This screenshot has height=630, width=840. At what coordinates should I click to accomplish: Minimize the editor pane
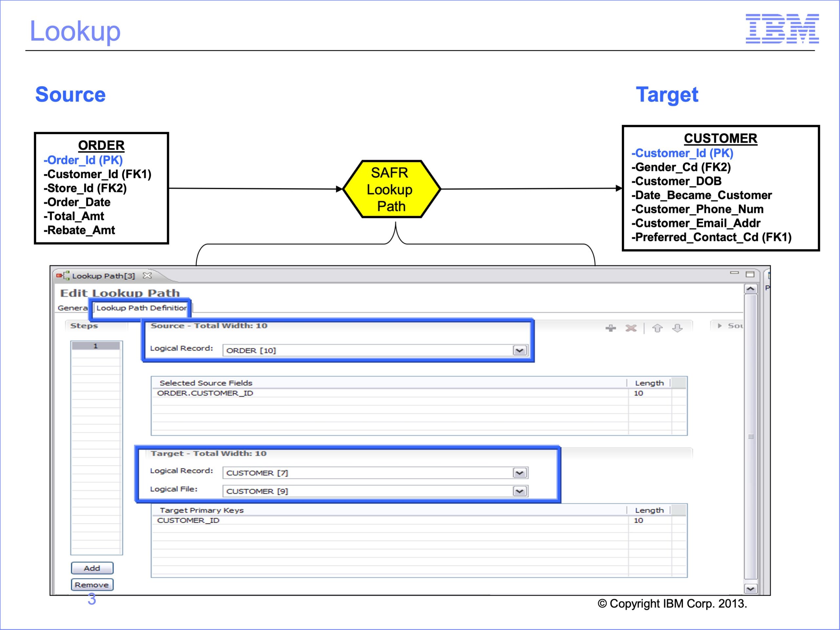pyautogui.click(x=734, y=273)
